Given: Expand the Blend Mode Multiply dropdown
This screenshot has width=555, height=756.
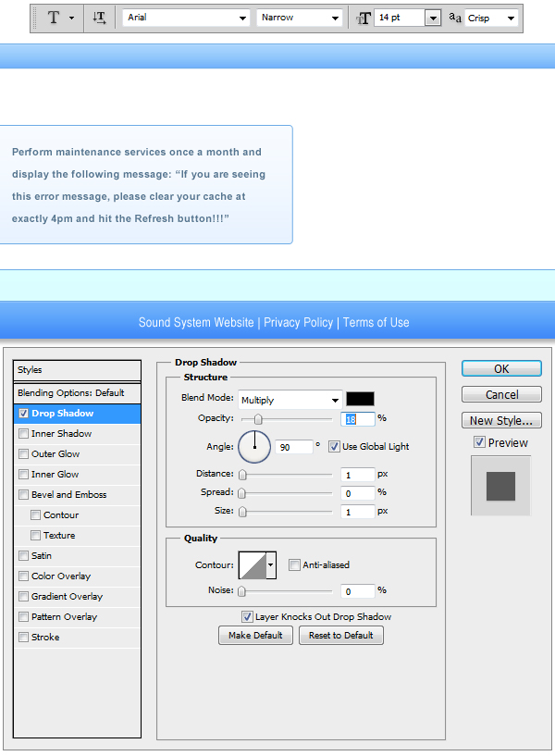Looking at the screenshot, I should 290,400.
